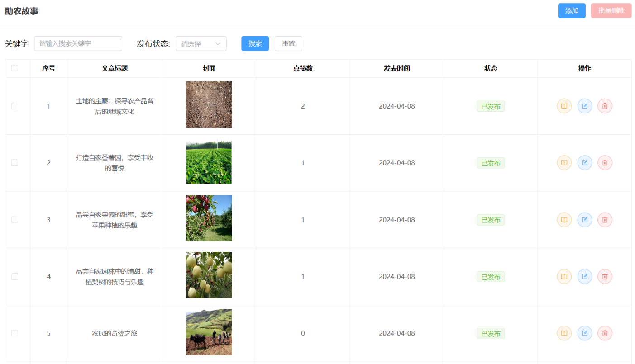
Task: Open the pear fruit cover thumbnail
Action: pos(209,275)
